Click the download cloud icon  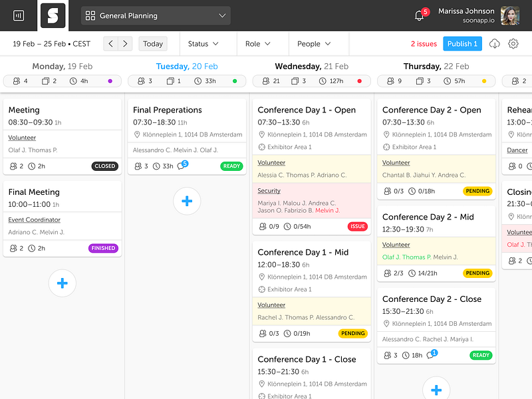494,44
